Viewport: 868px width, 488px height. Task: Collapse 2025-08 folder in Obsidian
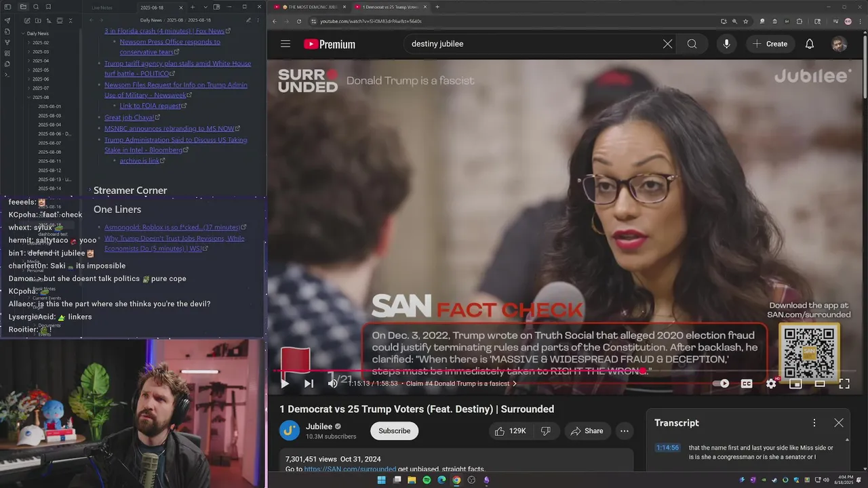click(29, 97)
